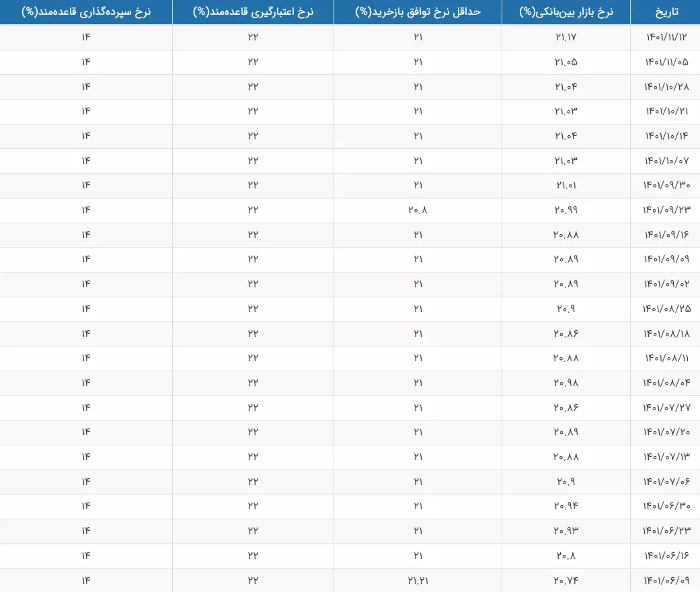Image resolution: width=700 pixels, height=592 pixels.
Task: Select the interbank rate value ۲۰.۹۹
Action: pos(566,210)
